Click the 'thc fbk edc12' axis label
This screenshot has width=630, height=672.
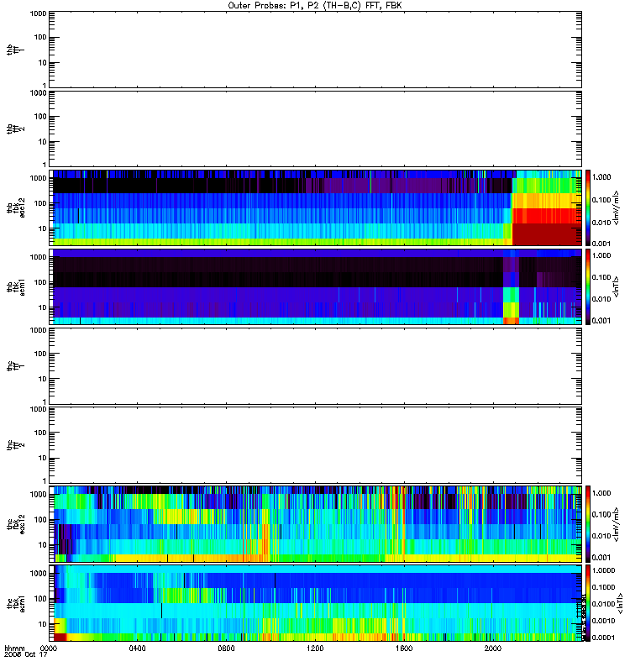16,524
